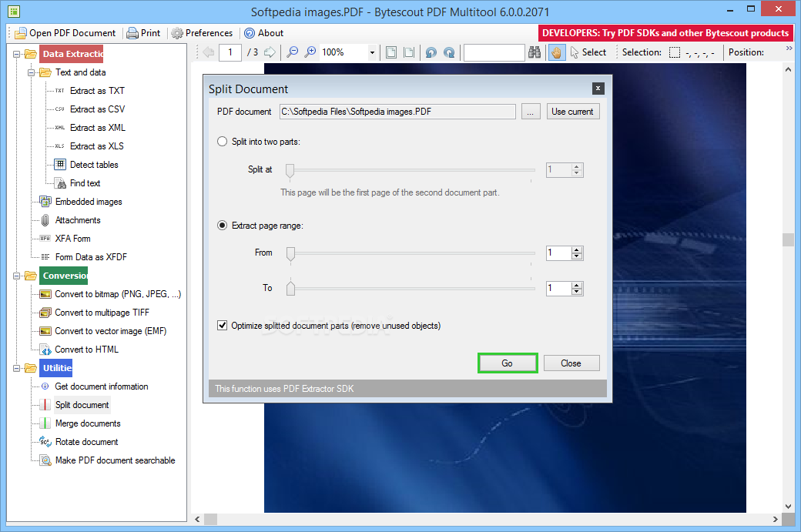Image resolution: width=801 pixels, height=532 pixels.
Task: Click the Close button in dialog
Action: [571, 363]
